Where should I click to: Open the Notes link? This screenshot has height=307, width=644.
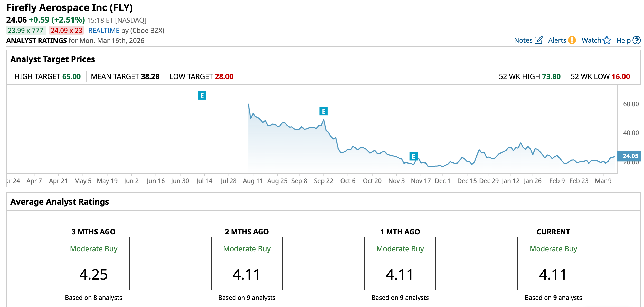[523, 40]
